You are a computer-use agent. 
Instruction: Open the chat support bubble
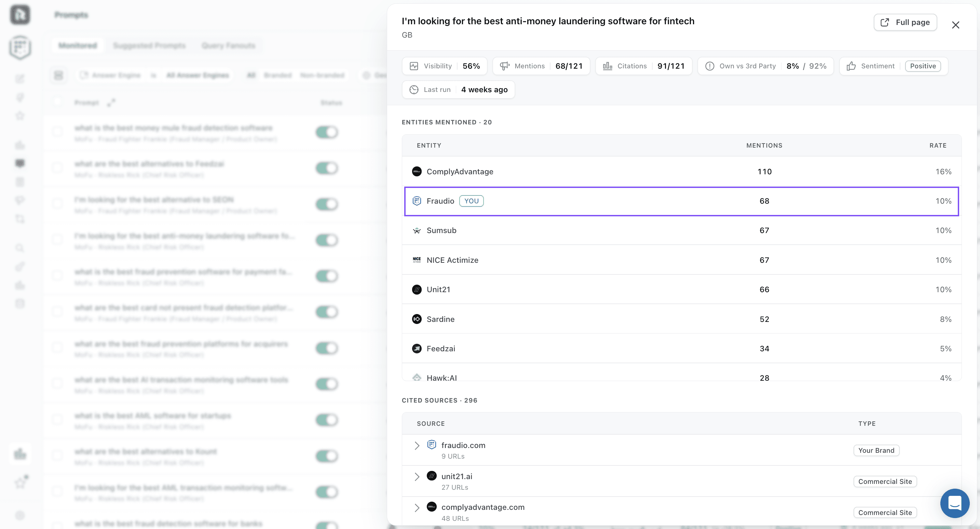coord(954,503)
